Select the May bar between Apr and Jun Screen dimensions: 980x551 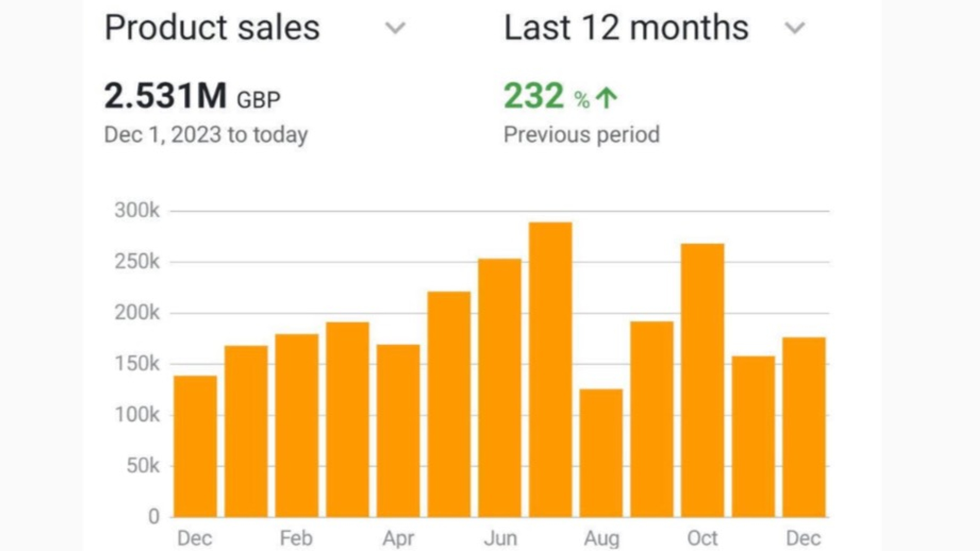click(449, 404)
